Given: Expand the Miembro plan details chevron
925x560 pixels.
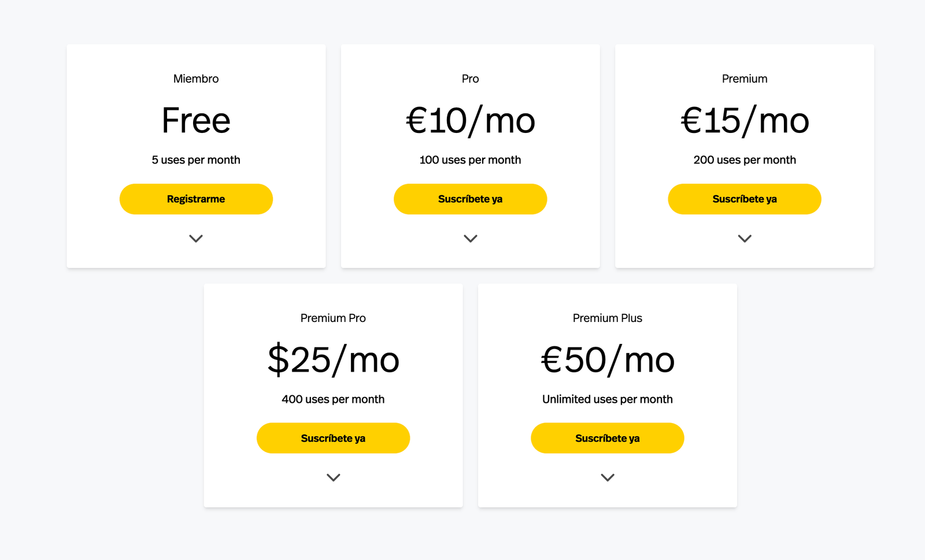Looking at the screenshot, I should tap(196, 238).
